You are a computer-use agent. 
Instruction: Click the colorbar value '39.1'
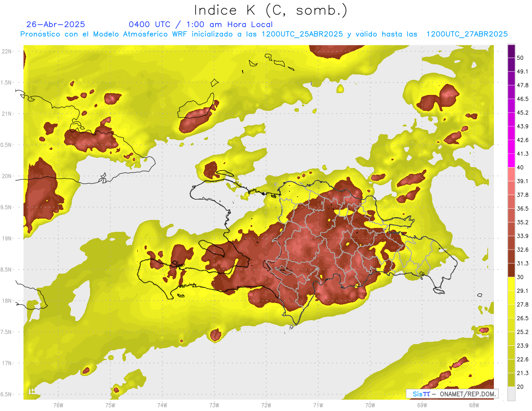[523, 181]
